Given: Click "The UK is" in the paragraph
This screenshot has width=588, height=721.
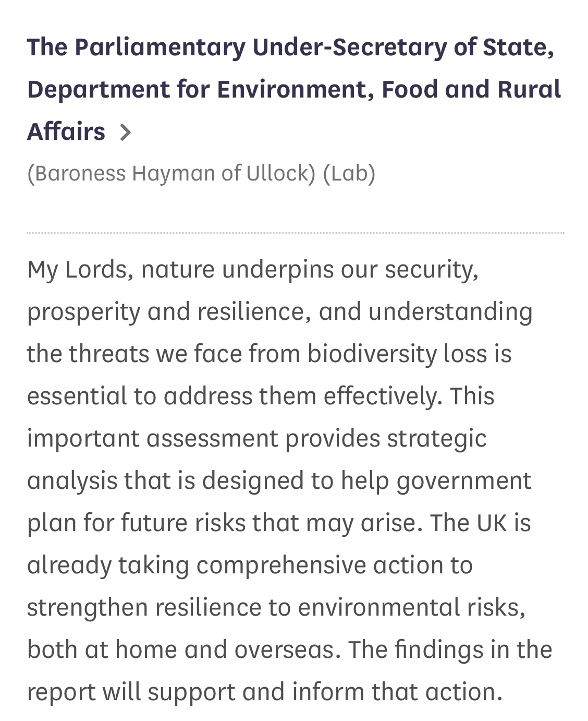Looking at the screenshot, I should pyautogui.click(x=480, y=523).
